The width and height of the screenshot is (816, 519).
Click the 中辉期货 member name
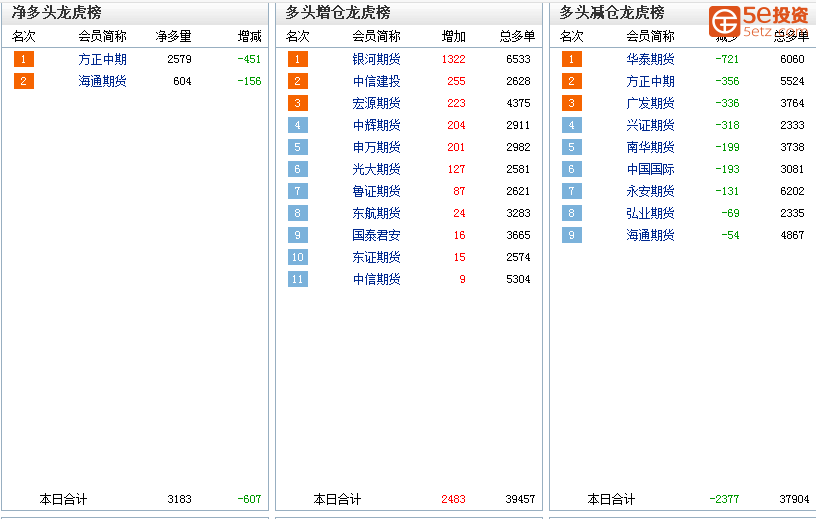(x=376, y=125)
